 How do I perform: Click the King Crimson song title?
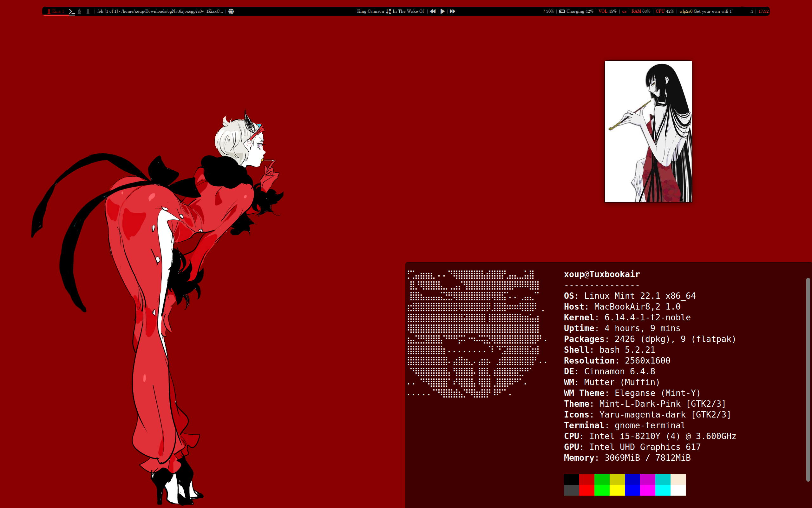click(x=390, y=11)
